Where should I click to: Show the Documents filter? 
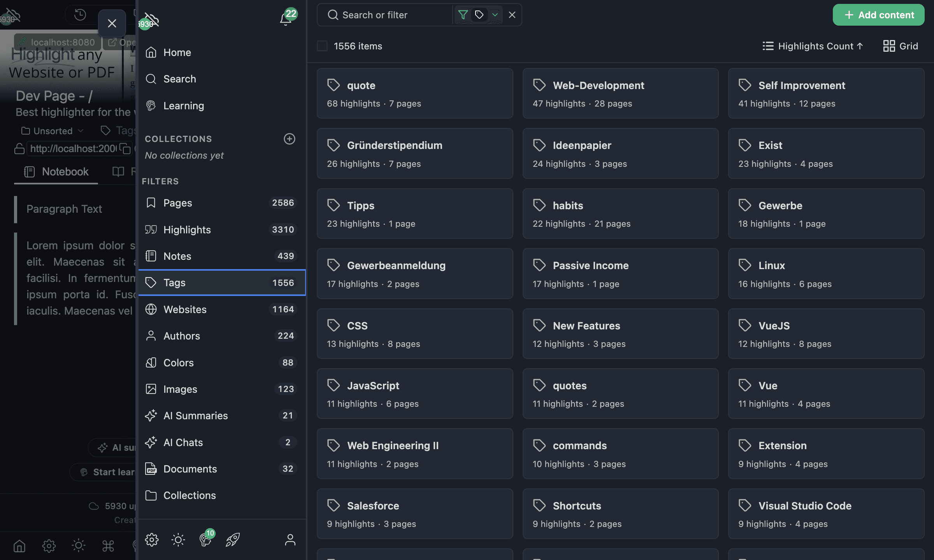click(x=222, y=469)
